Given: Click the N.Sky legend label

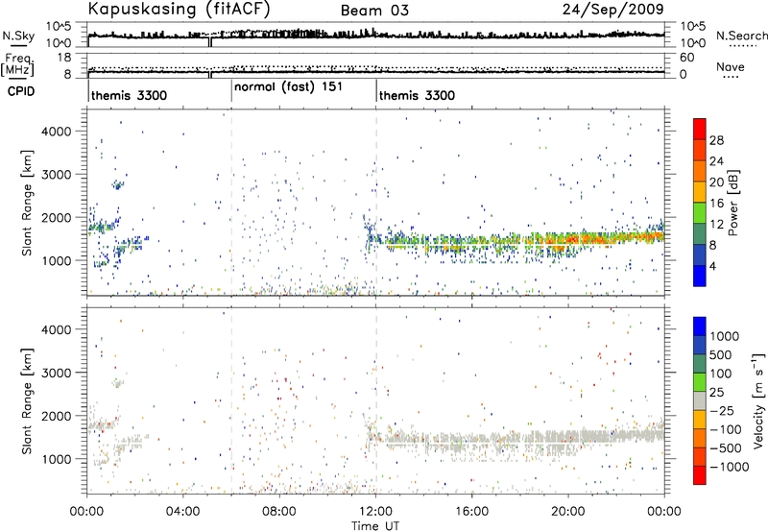Looking at the screenshot, I should pyautogui.click(x=18, y=36).
